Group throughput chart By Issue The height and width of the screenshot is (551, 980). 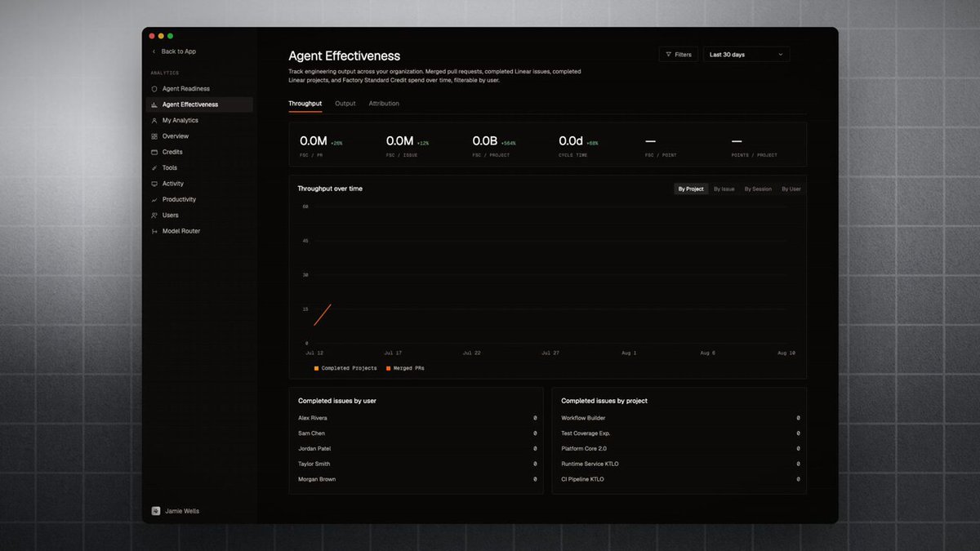click(724, 189)
